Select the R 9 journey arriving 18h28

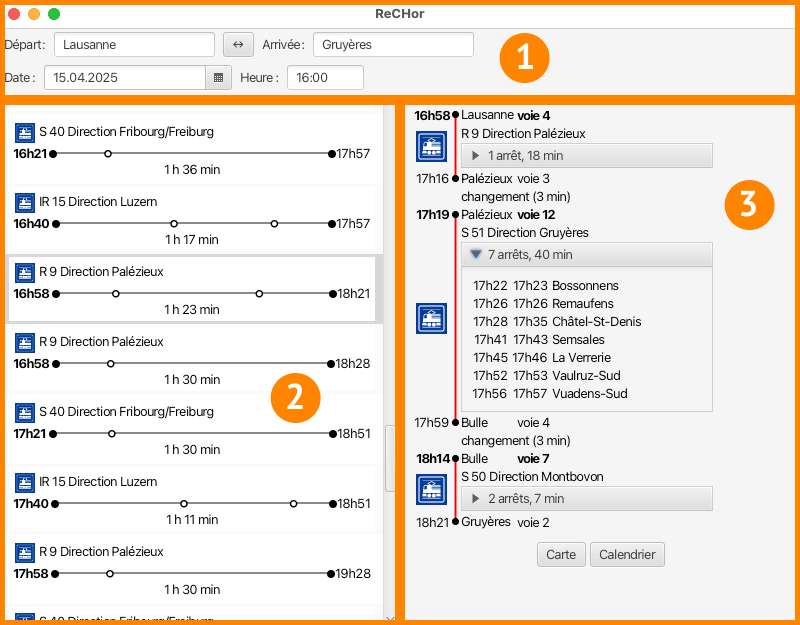click(192, 359)
